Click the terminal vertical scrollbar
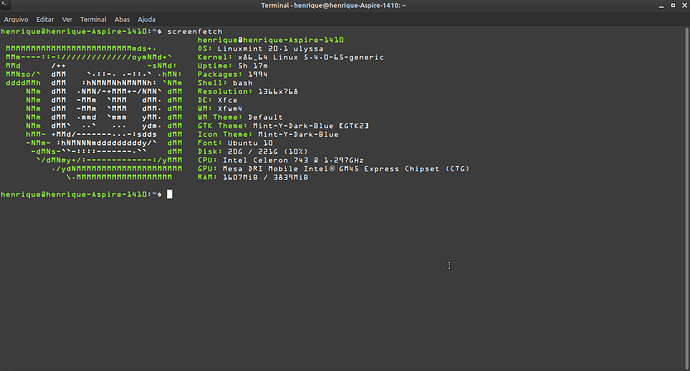 [687, 198]
